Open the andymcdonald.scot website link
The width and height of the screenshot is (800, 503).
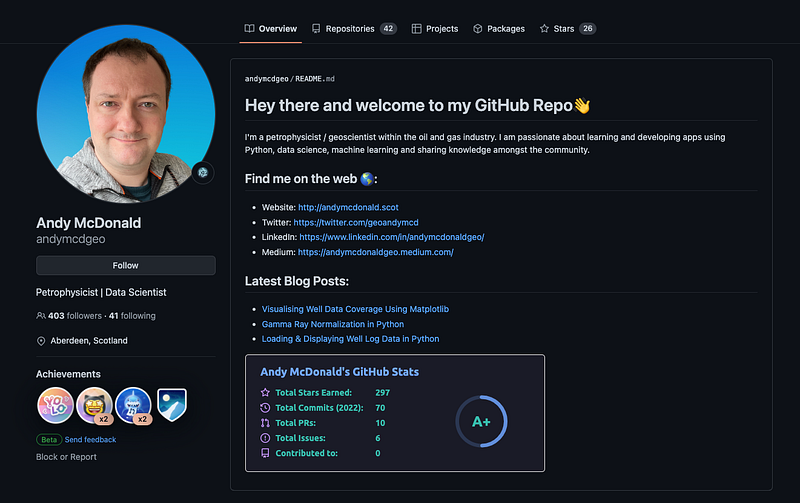(348, 208)
